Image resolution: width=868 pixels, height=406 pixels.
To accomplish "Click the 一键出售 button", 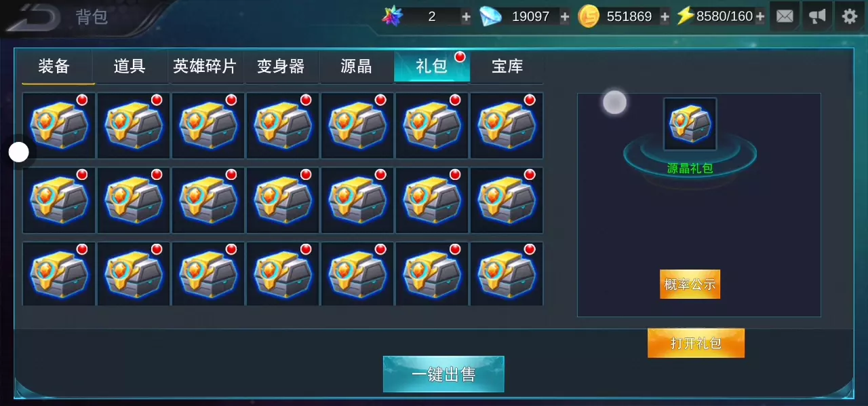I will tap(443, 374).
